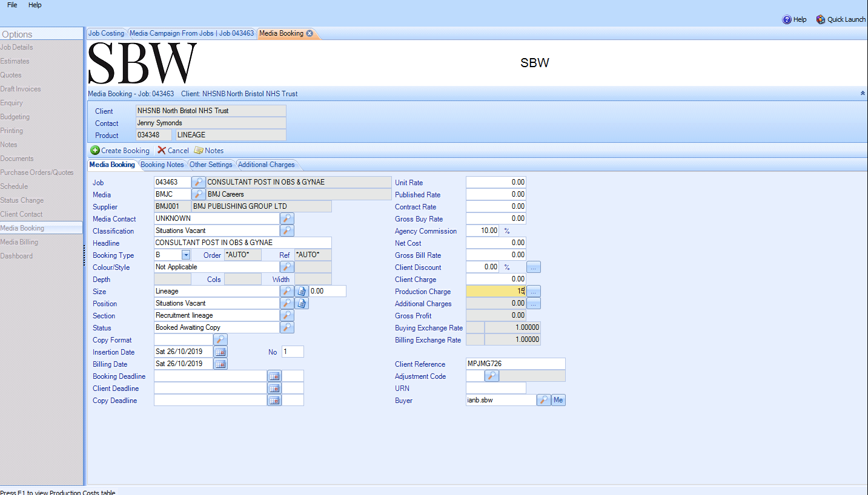Click the insertion No field
The width and height of the screenshot is (868, 495).
[x=293, y=352]
